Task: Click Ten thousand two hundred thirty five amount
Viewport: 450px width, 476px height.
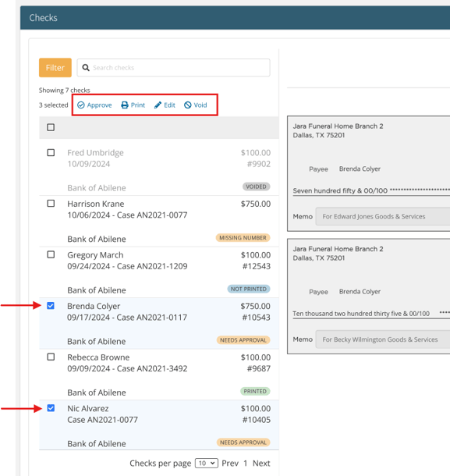Action: click(x=361, y=314)
